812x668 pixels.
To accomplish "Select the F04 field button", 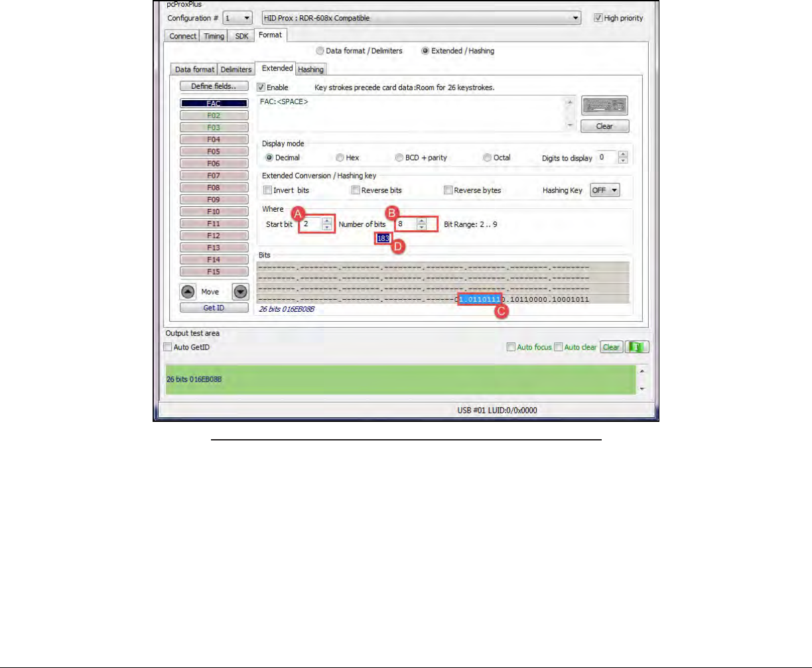I will point(214,140).
